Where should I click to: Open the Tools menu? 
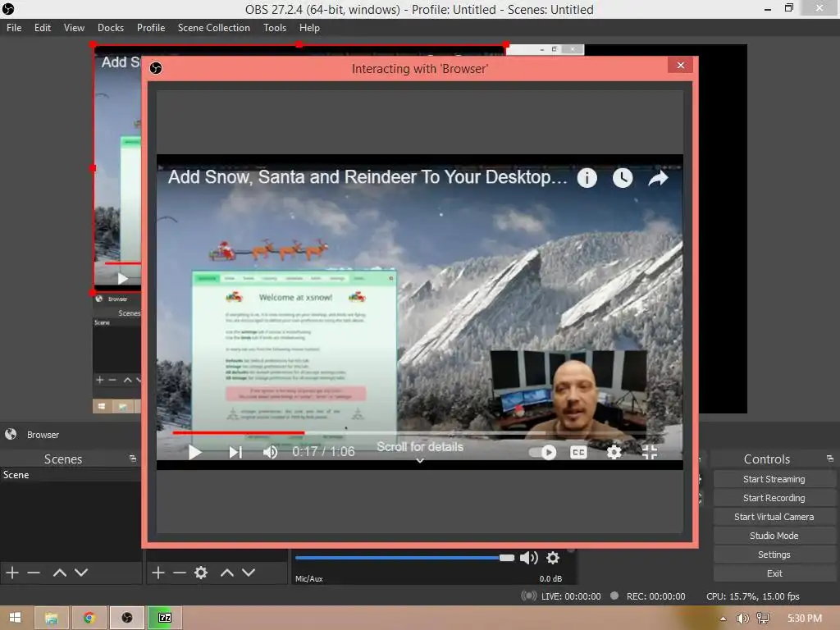coord(274,28)
